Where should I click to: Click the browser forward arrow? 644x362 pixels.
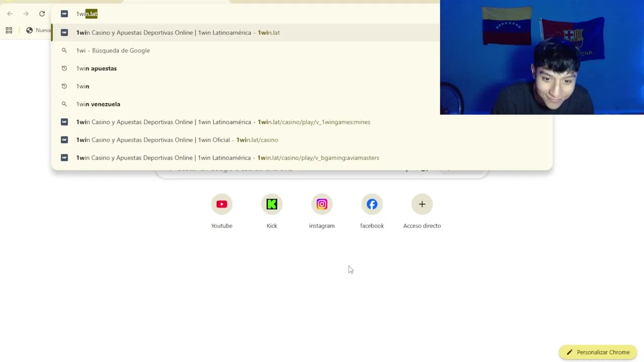26,14
